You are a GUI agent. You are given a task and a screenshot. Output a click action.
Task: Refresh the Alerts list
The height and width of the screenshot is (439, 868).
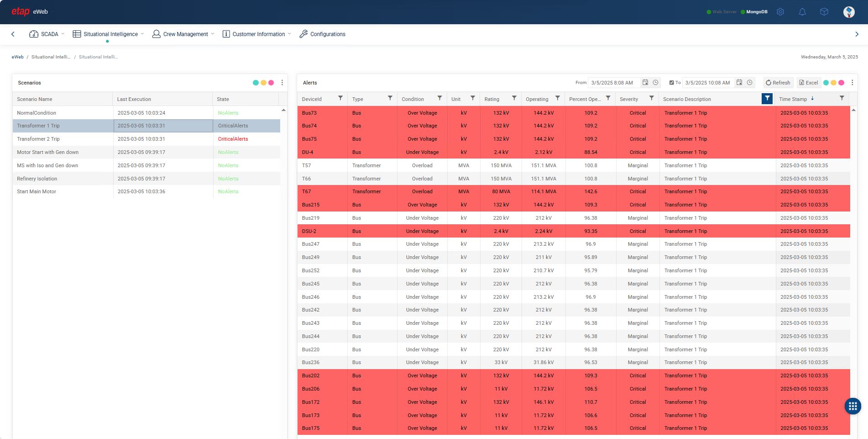click(778, 83)
